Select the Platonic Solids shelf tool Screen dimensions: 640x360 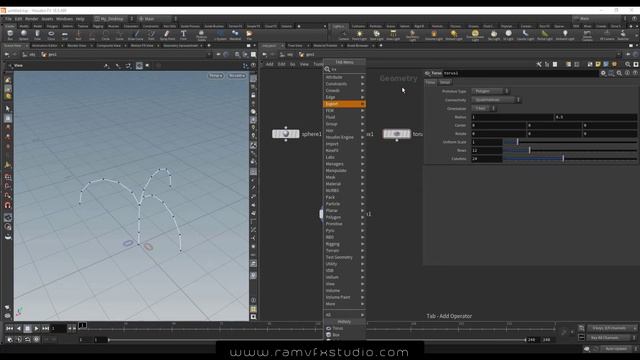(x=201, y=36)
